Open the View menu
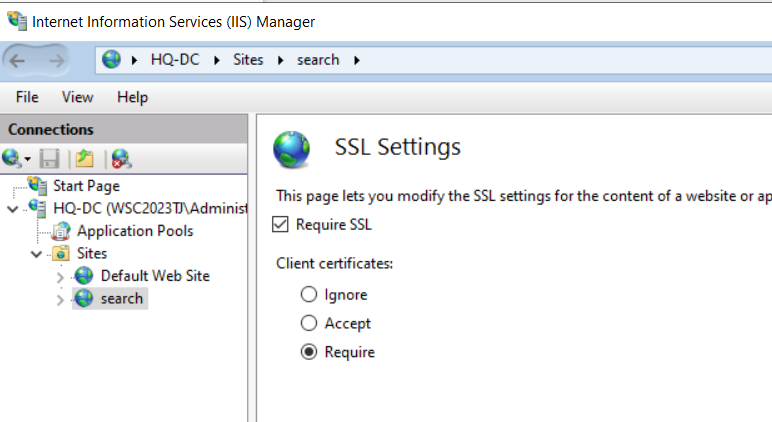Image resolution: width=772 pixels, height=422 pixels. 77,97
